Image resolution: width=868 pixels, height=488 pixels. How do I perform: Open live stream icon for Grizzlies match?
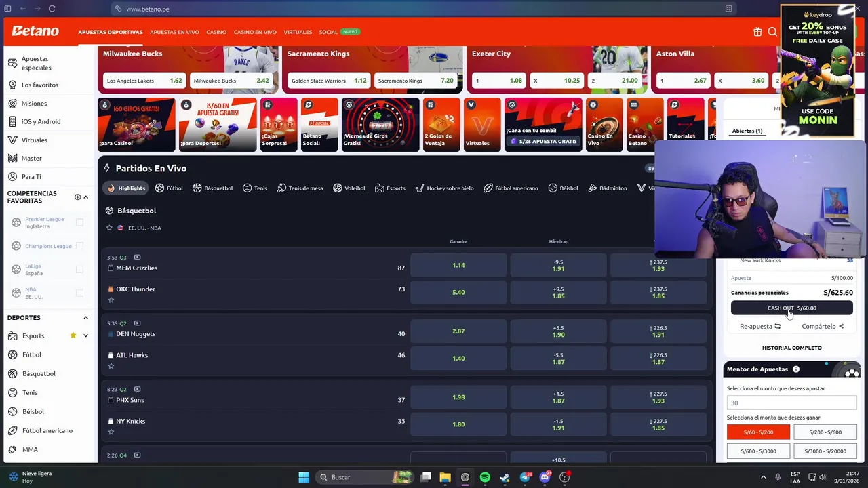[x=137, y=257]
